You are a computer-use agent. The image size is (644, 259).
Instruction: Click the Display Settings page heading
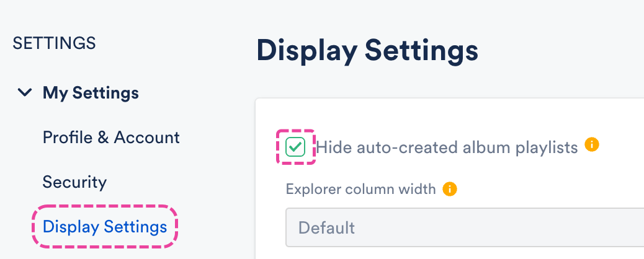point(367,51)
